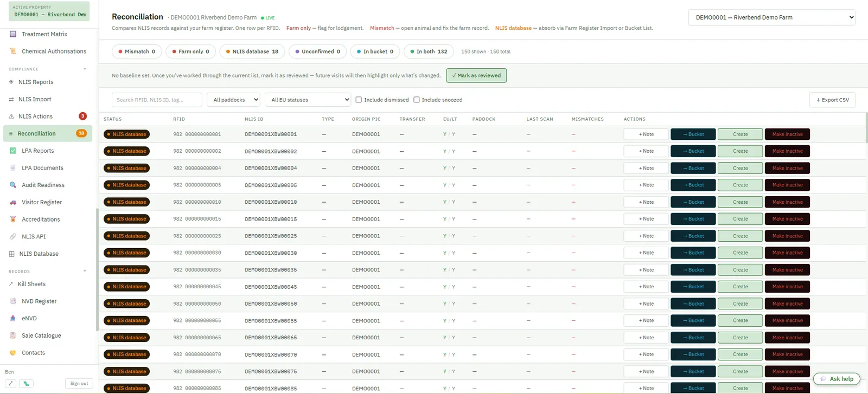Sort by the RFID column header
This screenshot has height=394, width=868.
tap(179, 119)
